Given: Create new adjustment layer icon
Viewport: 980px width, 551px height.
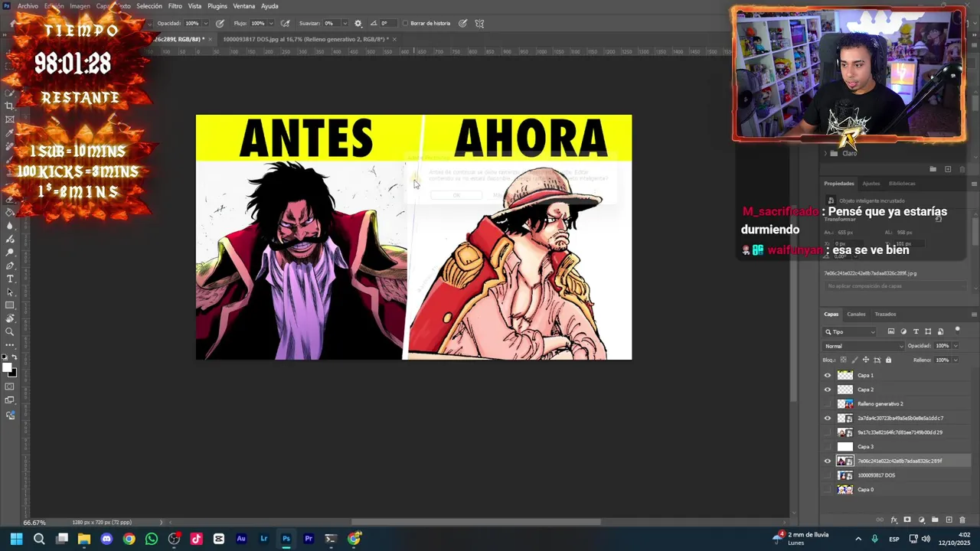Looking at the screenshot, I should 921,520.
